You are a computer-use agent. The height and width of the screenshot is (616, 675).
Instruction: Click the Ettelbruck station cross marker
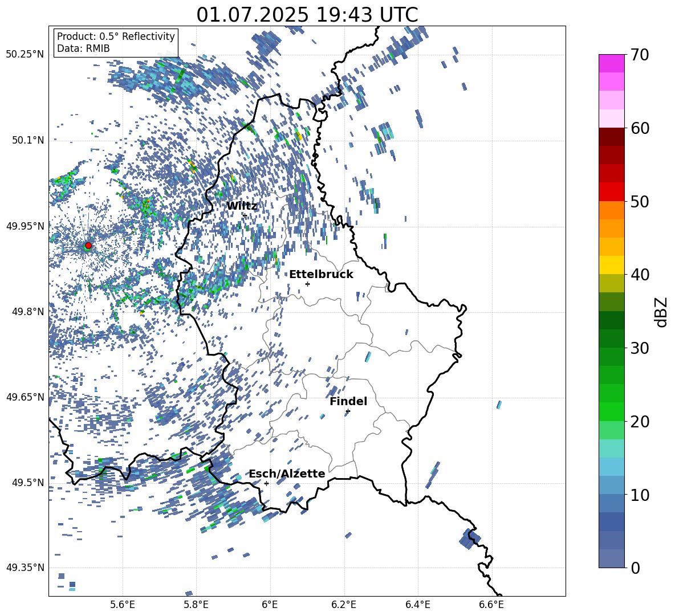point(307,284)
